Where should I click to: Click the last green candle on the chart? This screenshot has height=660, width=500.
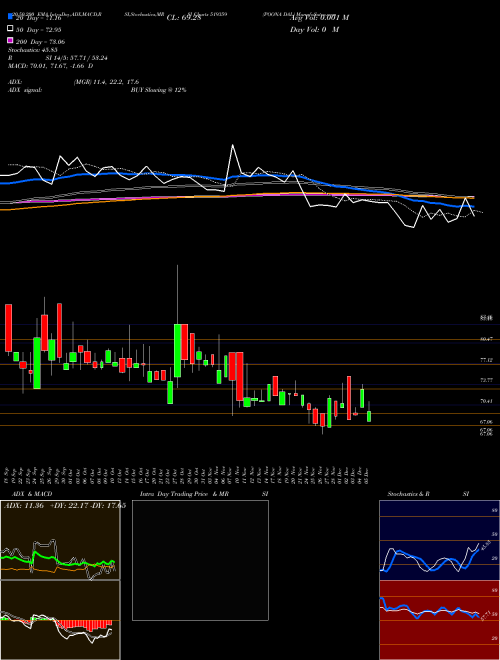(x=369, y=416)
